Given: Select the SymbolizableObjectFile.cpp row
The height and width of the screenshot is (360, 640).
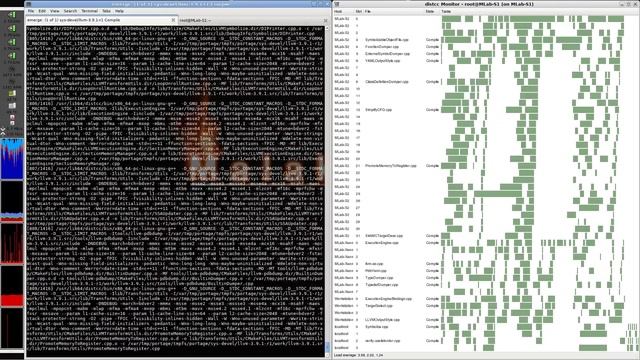Looking at the screenshot, I should coord(486,40).
